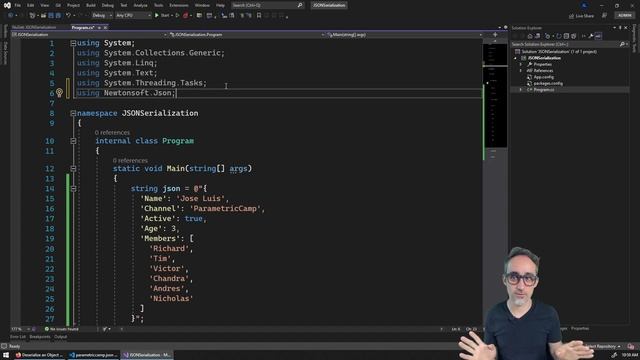640x360 pixels.
Task: Collapse the json string block
Action: 73,189
